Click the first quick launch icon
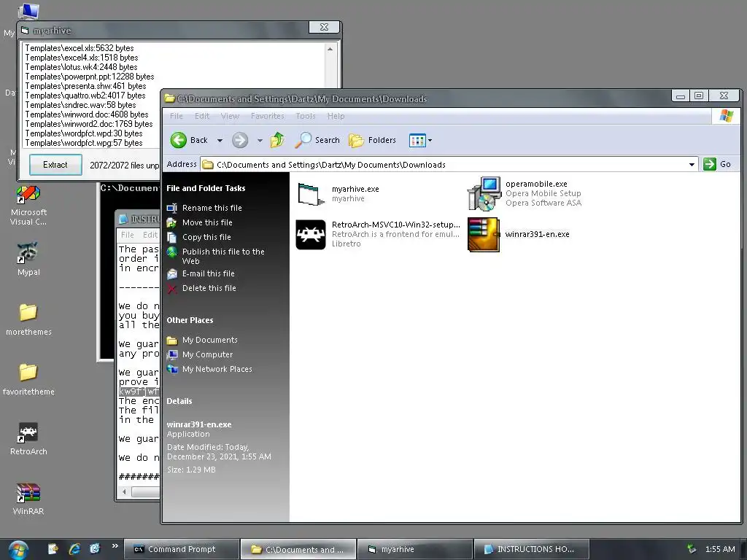 53,549
